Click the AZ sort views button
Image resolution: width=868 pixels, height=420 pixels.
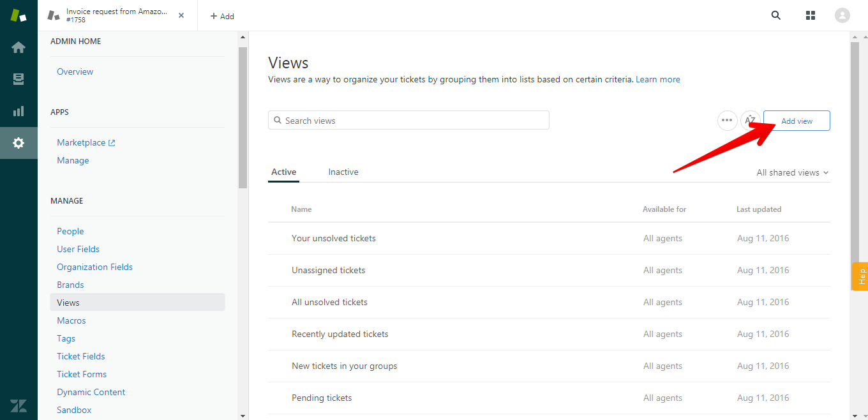(x=750, y=120)
